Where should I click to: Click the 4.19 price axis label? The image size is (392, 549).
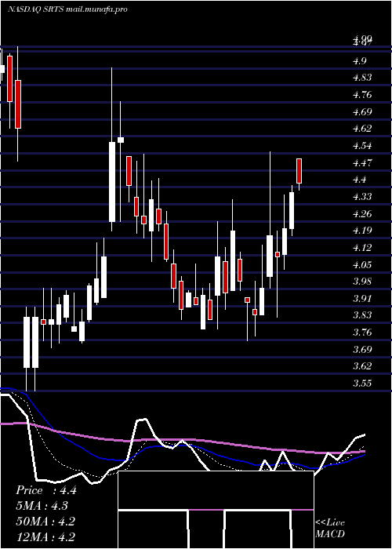coord(362,231)
